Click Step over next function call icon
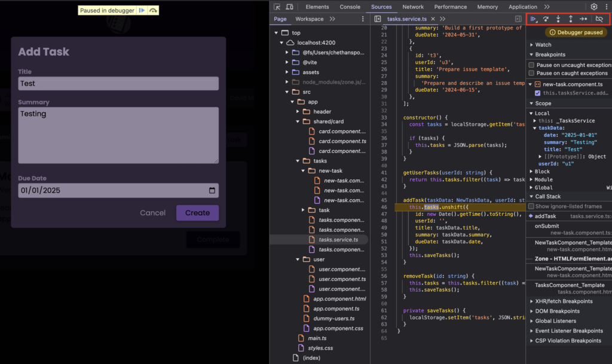The height and width of the screenshot is (364, 612). click(x=546, y=19)
